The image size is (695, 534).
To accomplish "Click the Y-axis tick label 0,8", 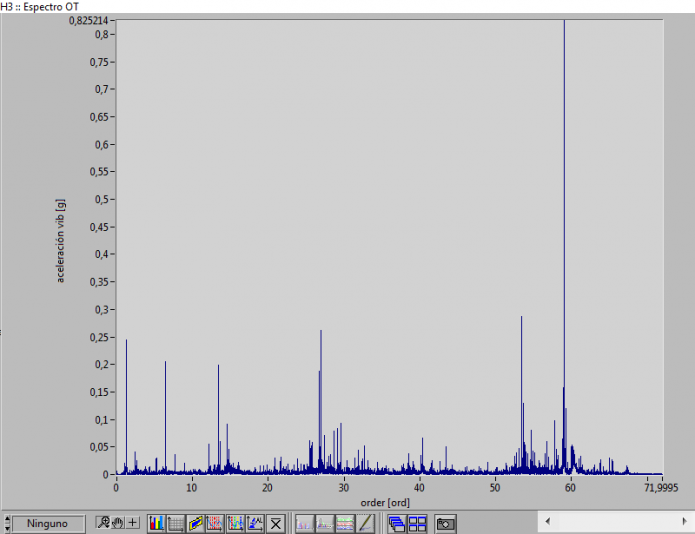I will tap(102, 34).
